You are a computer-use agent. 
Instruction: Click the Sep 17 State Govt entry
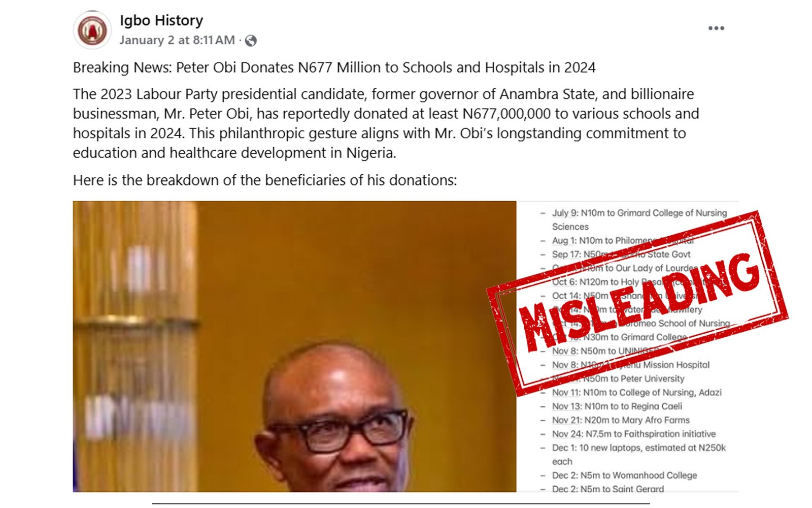tap(622, 255)
